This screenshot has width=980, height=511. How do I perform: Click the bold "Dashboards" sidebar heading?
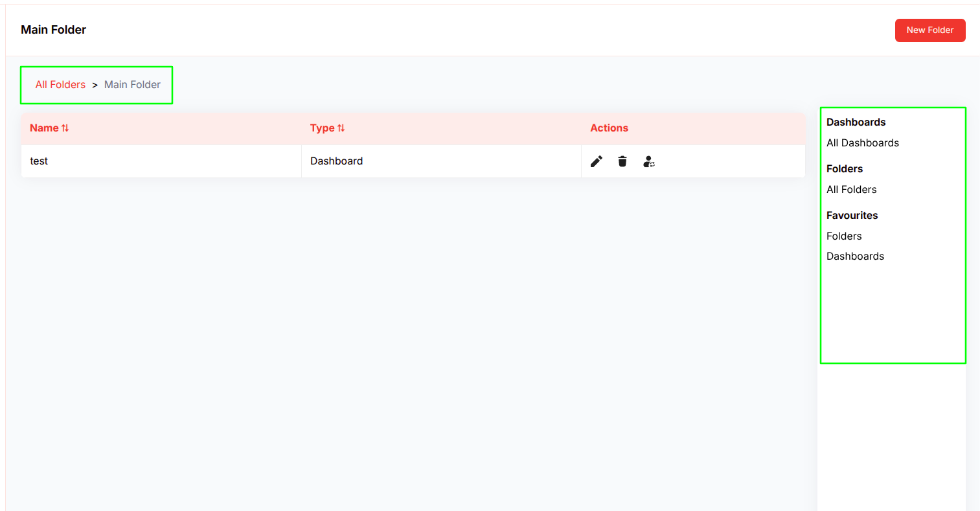pyautogui.click(x=856, y=122)
